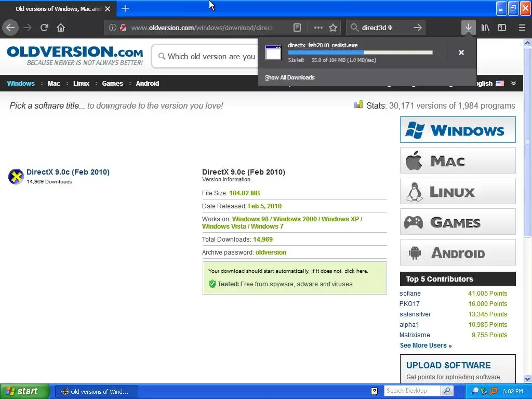The height and width of the screenshot is (399, 532).
Task: Click the Search Desktop magnifier button
Action: click(x=447, y=391)
